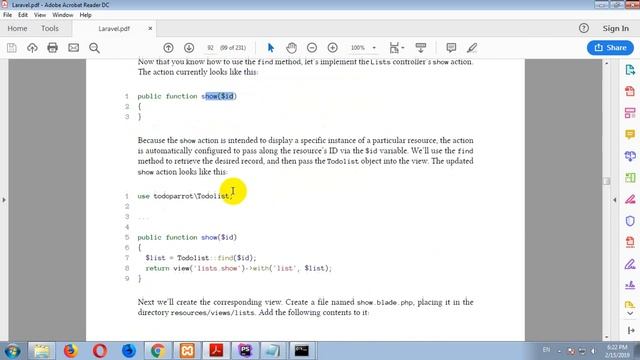The height and width of the screenshot is (360, 640).
Task: Open command prompt from taskbar
Action: (x=302, y=351)
